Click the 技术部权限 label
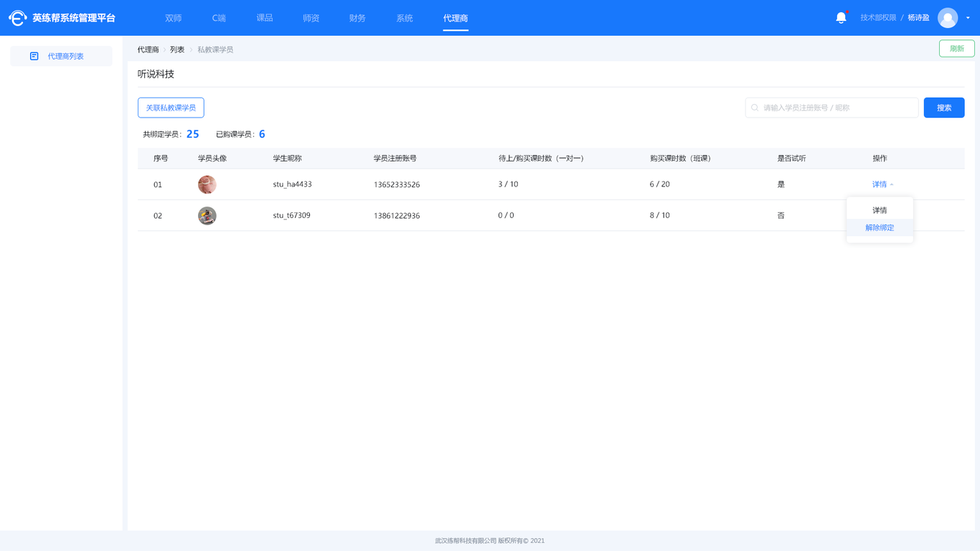 878,18
